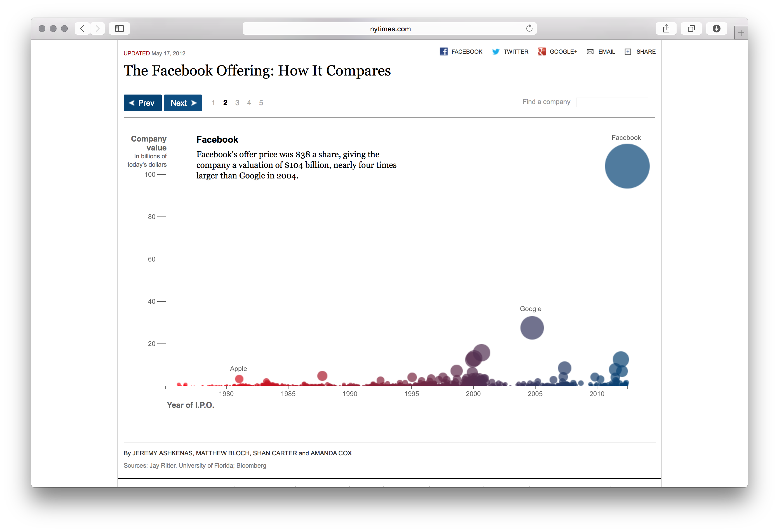
Task: Advance the slideshow with the Next button
Action: tap(183, 103)
